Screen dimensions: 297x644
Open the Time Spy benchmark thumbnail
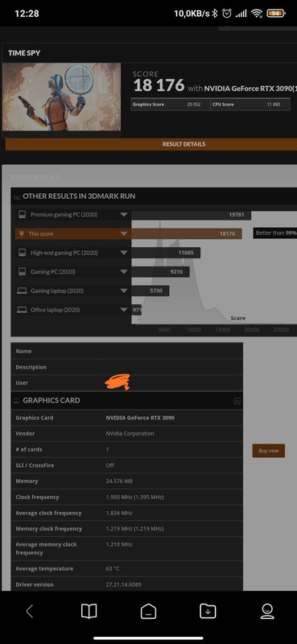[x=62, y=97]
